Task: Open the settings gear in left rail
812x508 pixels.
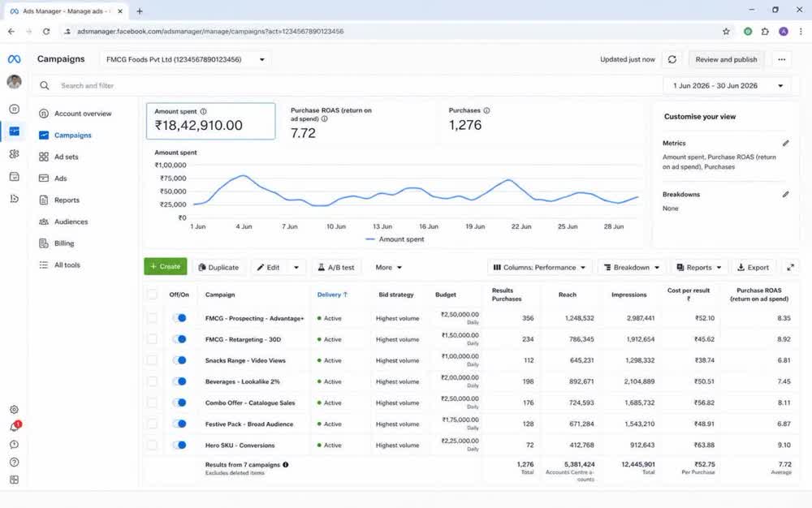Action: (x=14, y=410)
